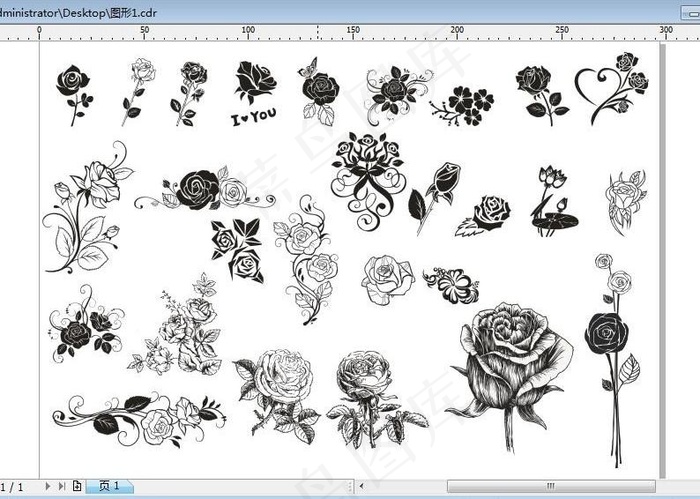Select the I ♥ YOU rose graphic
Viewport: 700px width, 499px height.
(x=255, y=93)
